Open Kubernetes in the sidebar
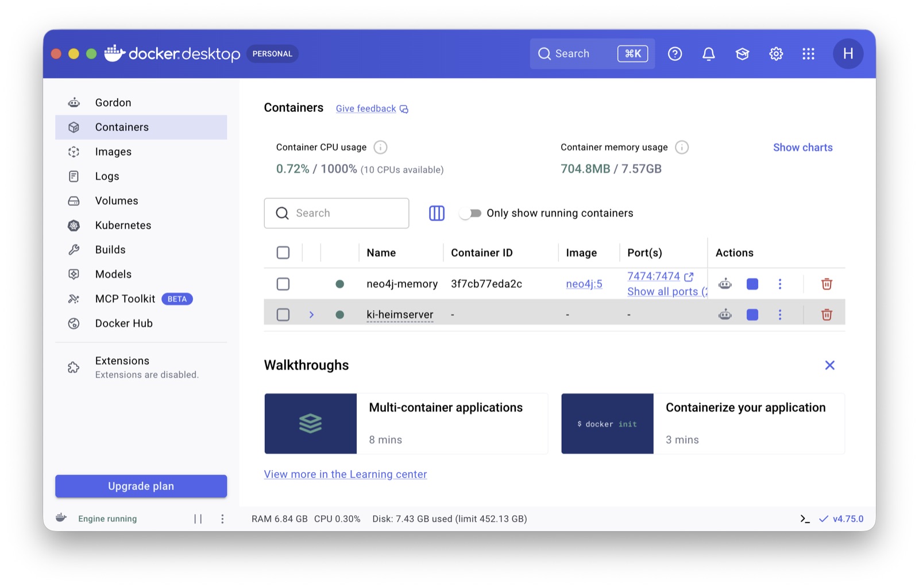919x588 pixels. pyautogui.click(x=141, y=225)
